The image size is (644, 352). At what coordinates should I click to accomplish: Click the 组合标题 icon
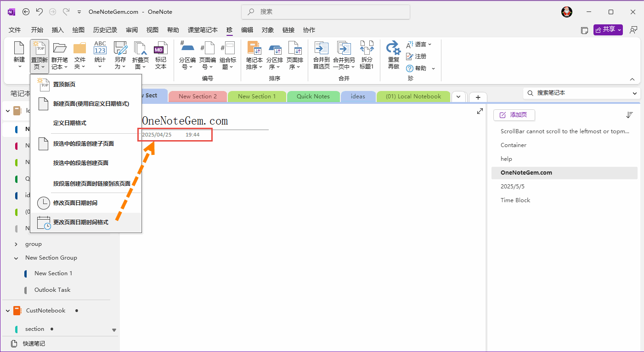[x=228, y=48]
